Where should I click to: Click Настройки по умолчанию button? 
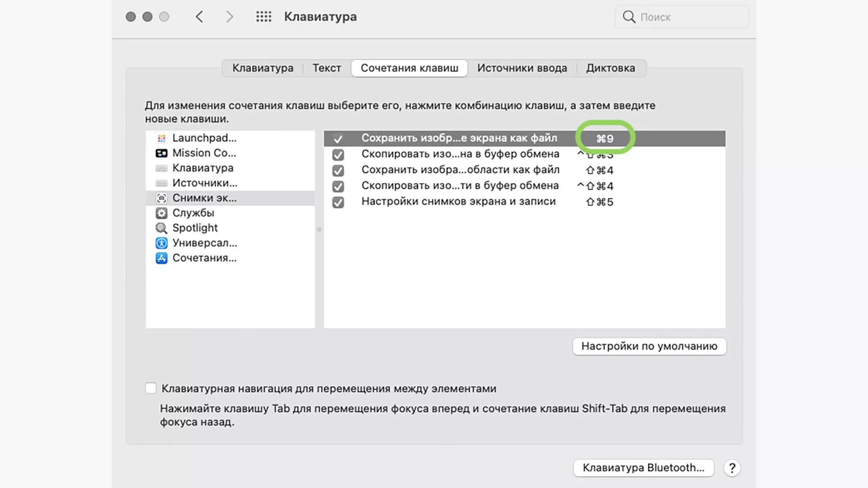tap(649, 346)
